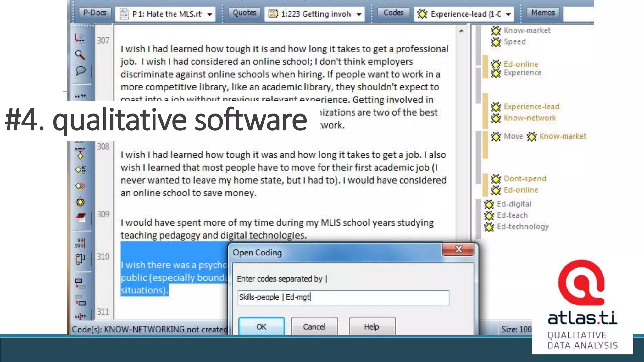Viewport: 644px width, 362px height.
Task: Click the quotation note icon beside 1:223
Action: coord(273,14)
